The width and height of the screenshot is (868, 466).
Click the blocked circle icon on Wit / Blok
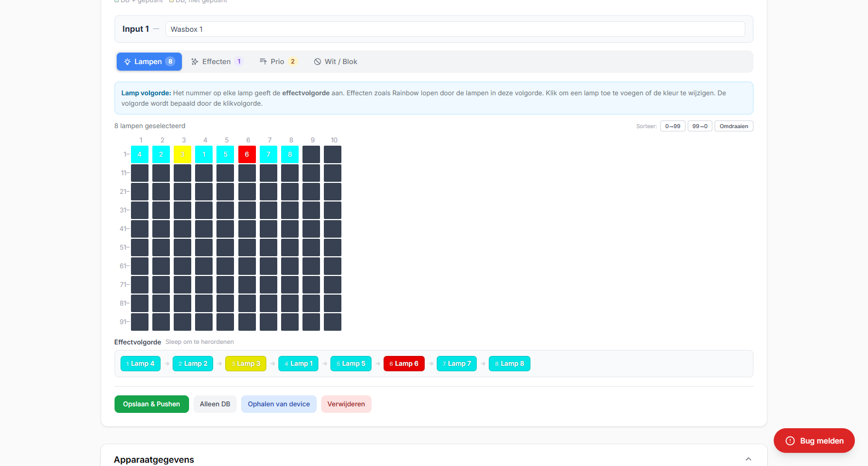pyautogui.click(x=317, y=62)
